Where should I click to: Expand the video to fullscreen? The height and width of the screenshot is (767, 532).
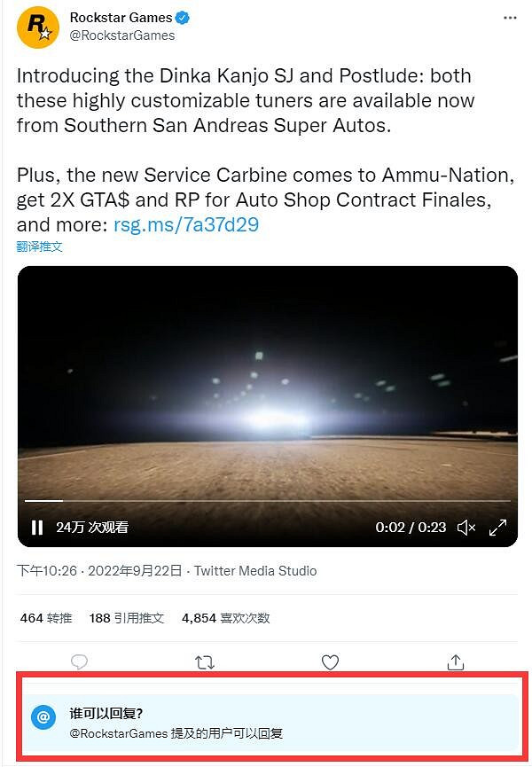pos(498,528)
